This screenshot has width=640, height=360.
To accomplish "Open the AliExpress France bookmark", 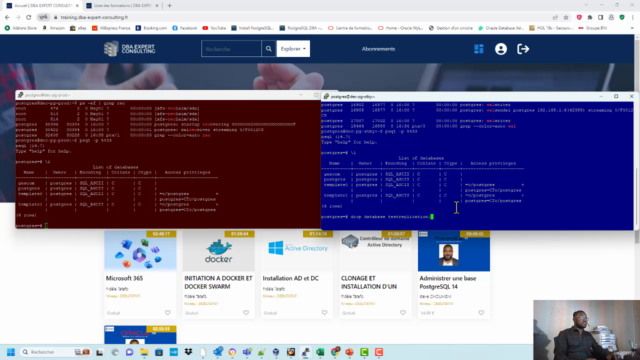I will point(111,28).
